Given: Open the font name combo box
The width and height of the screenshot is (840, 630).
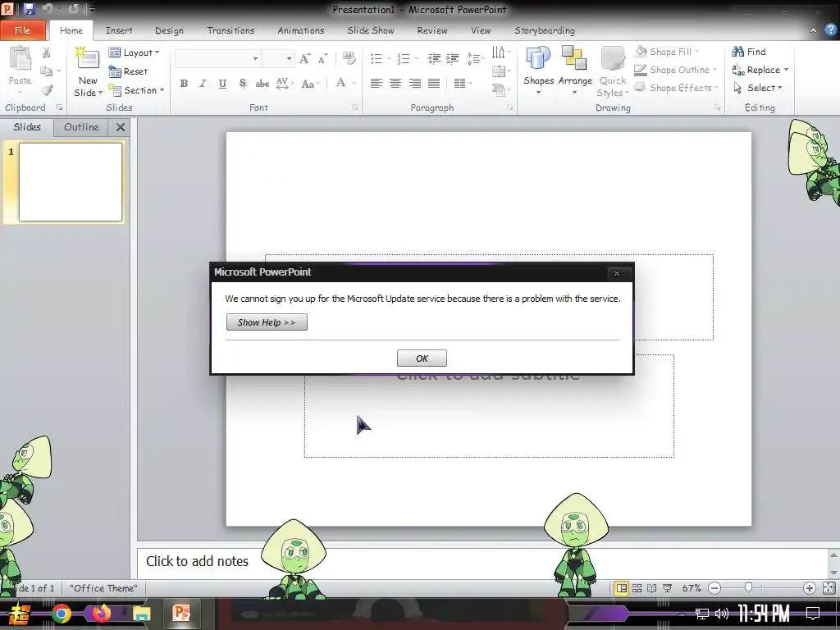Looking at the screenshot, I should click(218, 58).
